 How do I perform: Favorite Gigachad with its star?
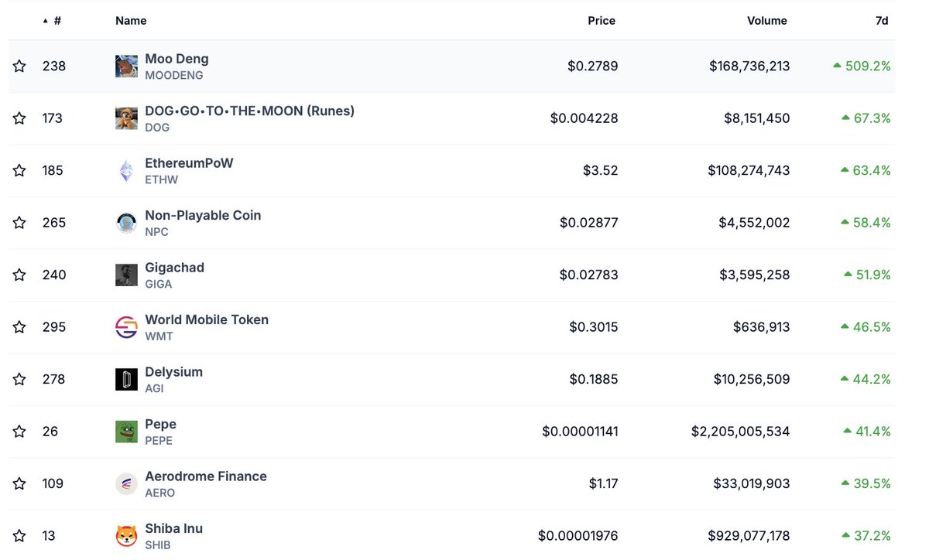(x=19, y=275)
